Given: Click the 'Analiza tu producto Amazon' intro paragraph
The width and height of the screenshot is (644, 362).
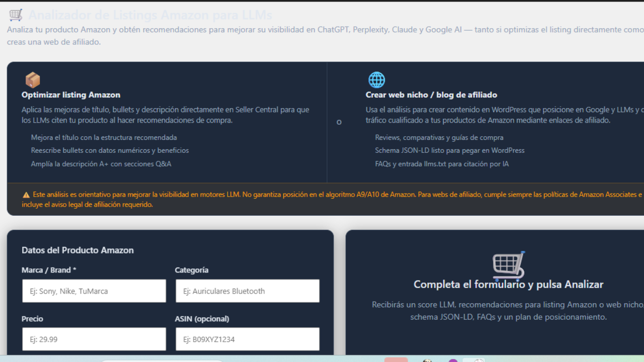Looking at the screenshot, I should (x=326, y=36).
